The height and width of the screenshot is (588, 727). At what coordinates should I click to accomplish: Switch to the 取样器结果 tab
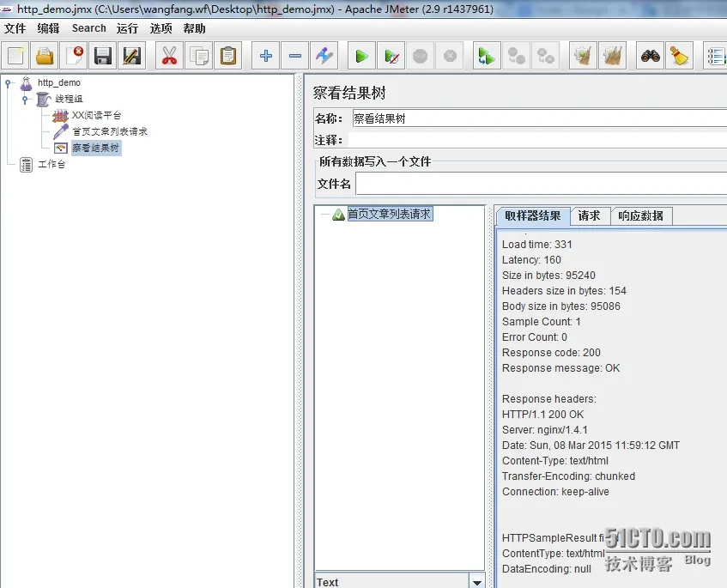(x=533, y=215)
